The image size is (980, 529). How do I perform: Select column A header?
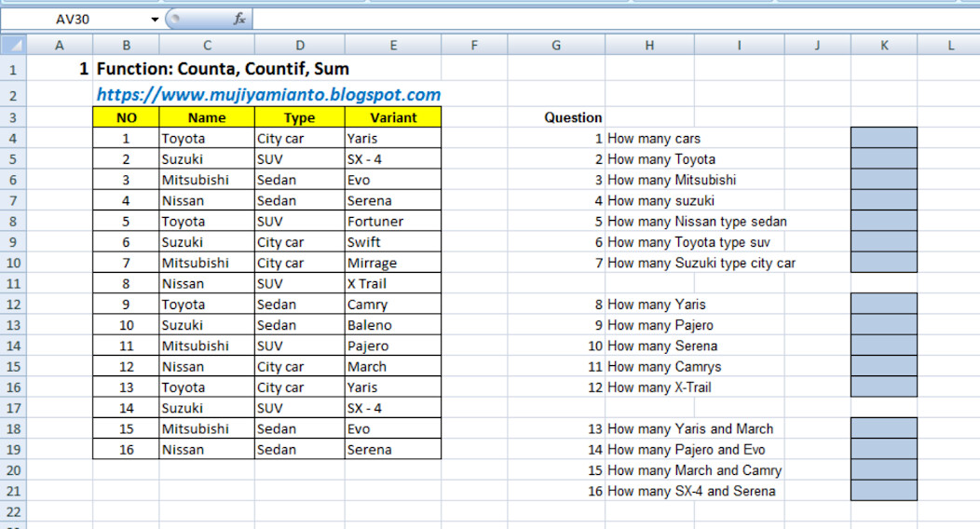pos(60,45)
